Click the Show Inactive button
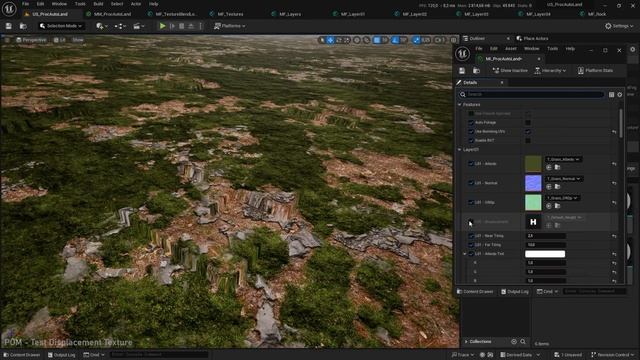This screenshot has width=640, height=360. tap(510, 71)
